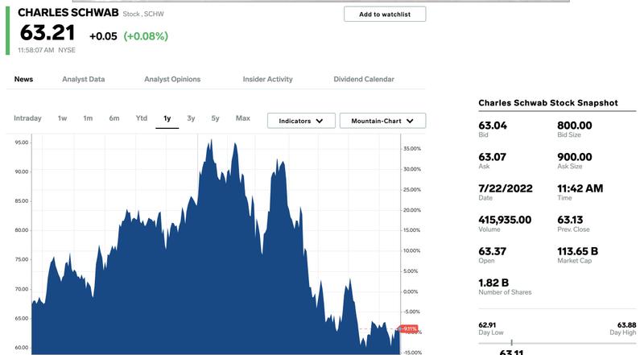Select the 6m chart range
The height and width of the screenshot is (355, 644).
114,118
